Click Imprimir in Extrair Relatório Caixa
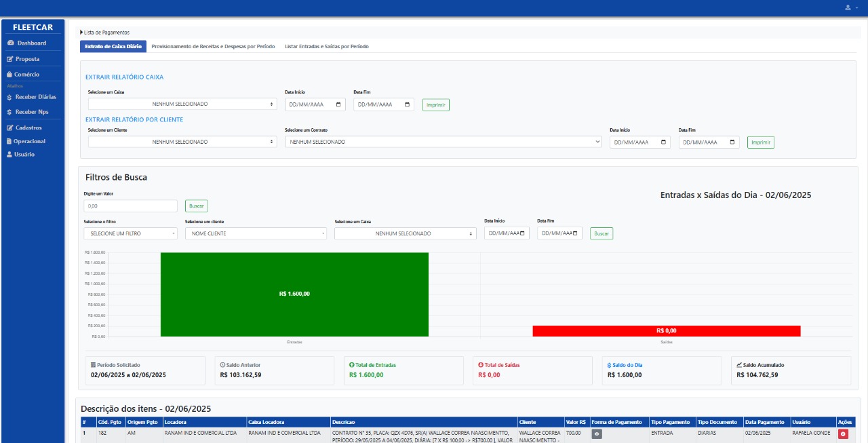Screen dimensions: 868x443 click(x=436, y=105)
